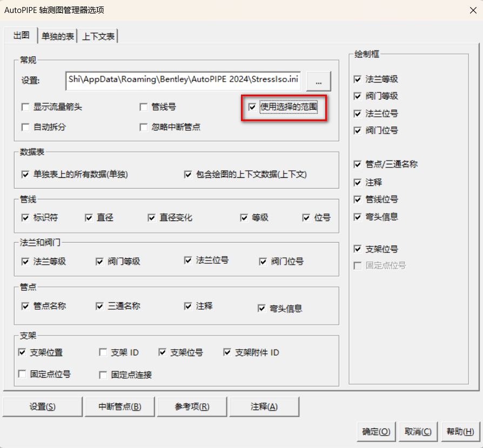Click the '...' browse button for settings file
This screenshot has width=483, height=448.
tap(319, 82)
